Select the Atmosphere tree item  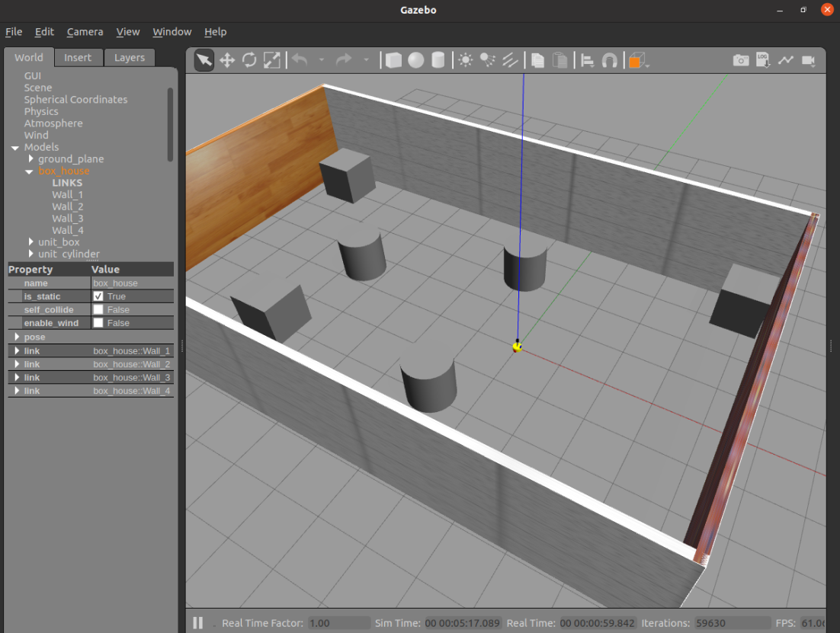pyautogui.click(x=53, y=123)
